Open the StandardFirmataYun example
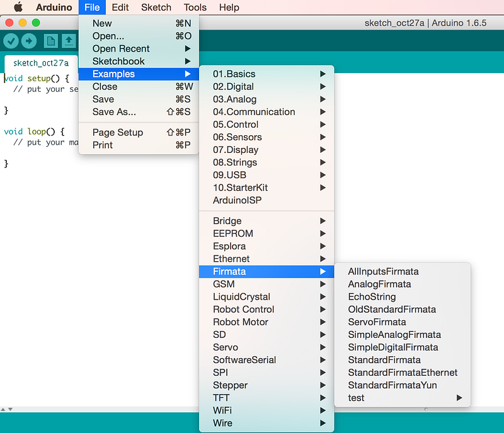 click(403, 385)
